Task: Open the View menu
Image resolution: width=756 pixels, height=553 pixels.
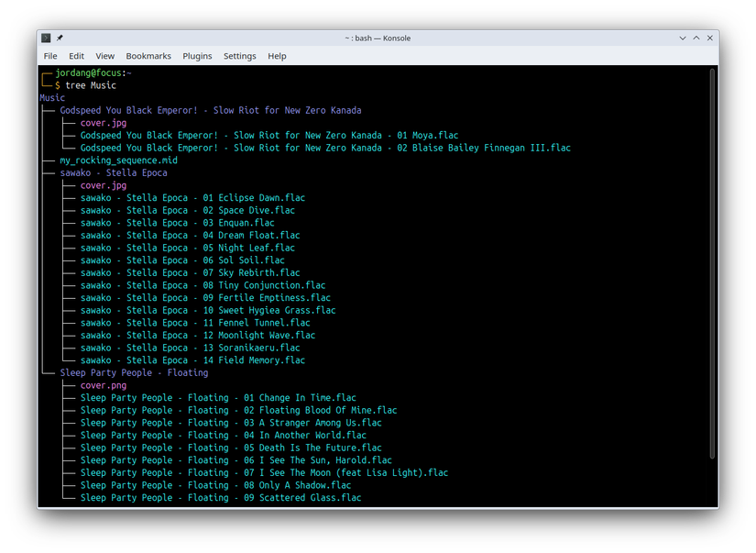Action: tap(104, 56)
